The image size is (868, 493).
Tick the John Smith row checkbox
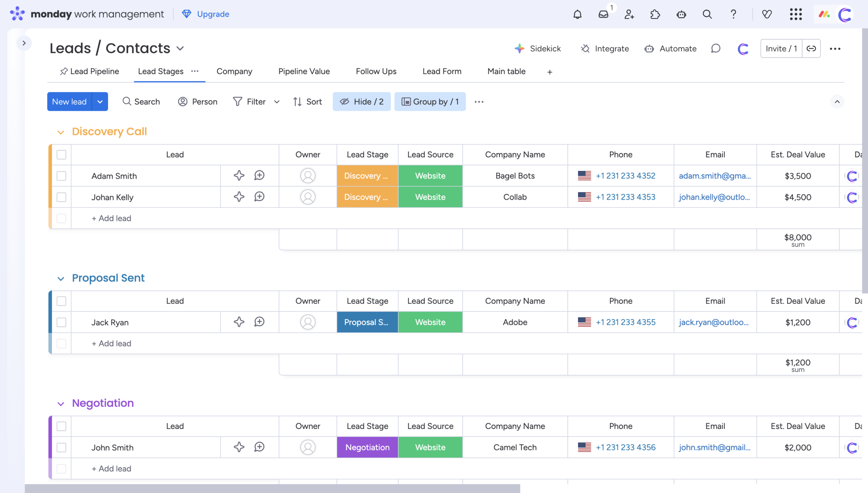(x=61, y=447)
